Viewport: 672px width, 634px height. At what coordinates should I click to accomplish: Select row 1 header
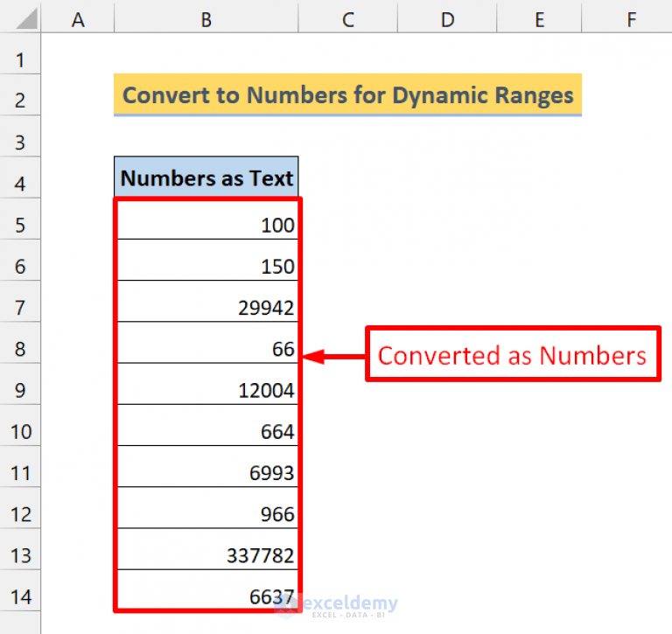coord(20,54)
